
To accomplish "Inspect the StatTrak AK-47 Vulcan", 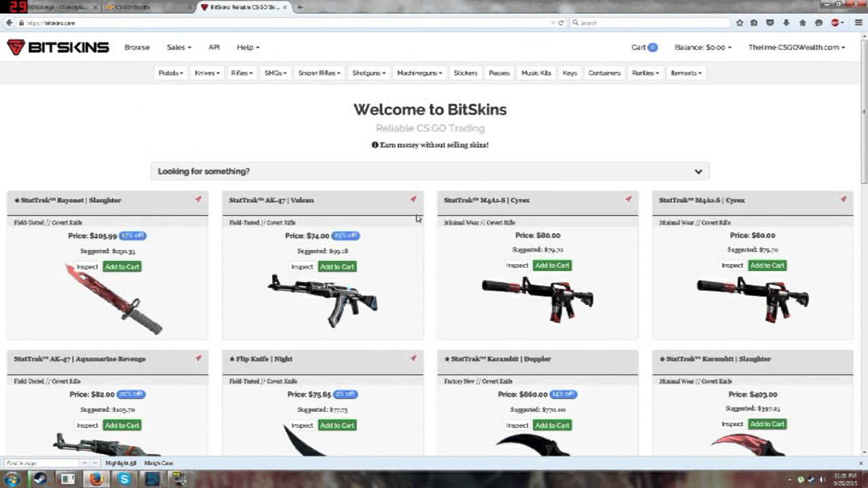I will (302, 266).
